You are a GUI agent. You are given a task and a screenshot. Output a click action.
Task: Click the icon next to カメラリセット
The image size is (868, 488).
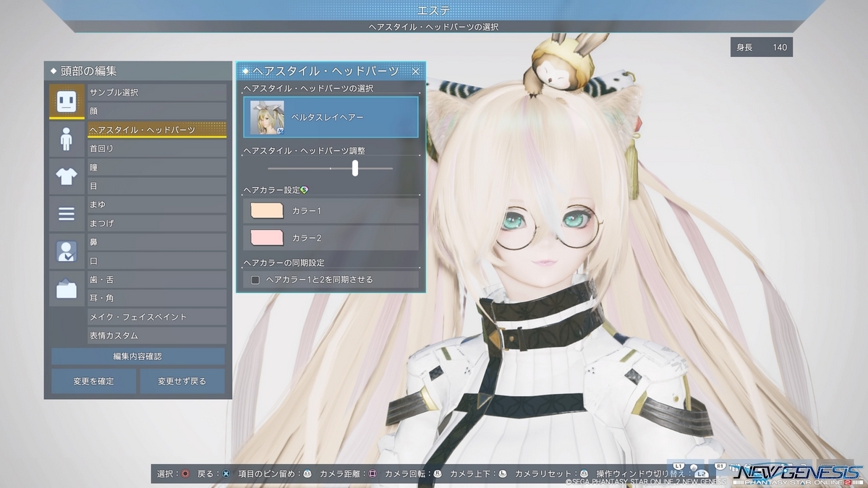click(x=584, y=474)
